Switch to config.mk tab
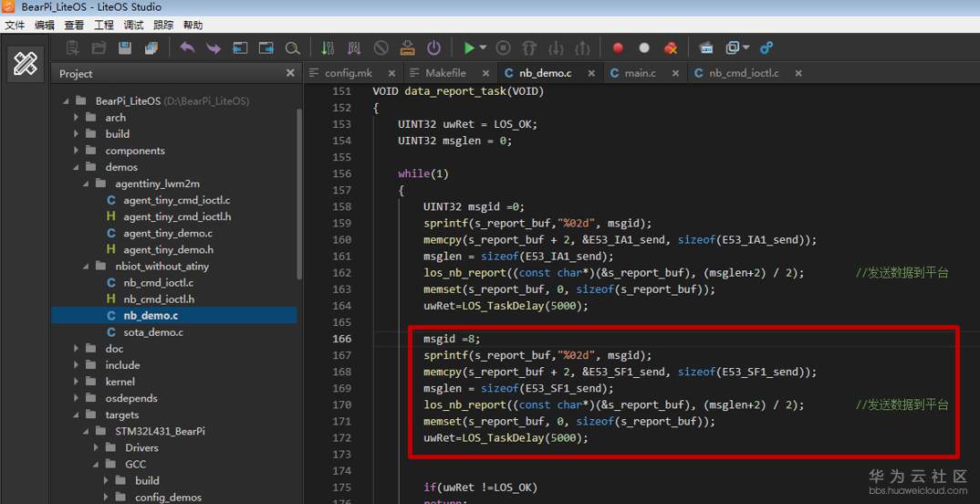This screenshot has height=504, width=980. [349, 73]
